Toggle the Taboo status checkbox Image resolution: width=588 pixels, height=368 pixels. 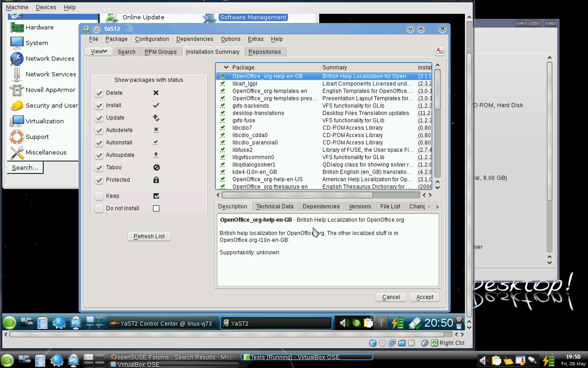coord(99,167)
